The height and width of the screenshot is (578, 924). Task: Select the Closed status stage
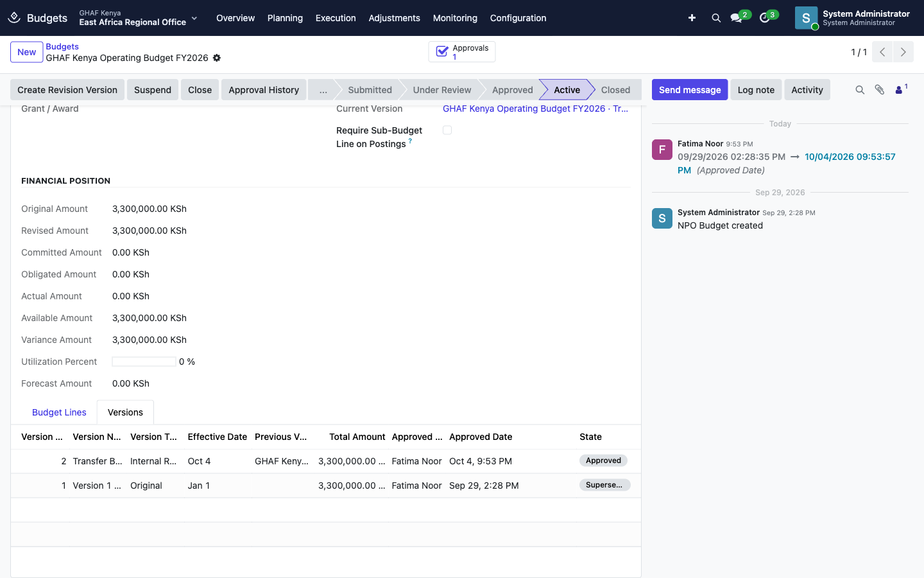coord(615,90)
